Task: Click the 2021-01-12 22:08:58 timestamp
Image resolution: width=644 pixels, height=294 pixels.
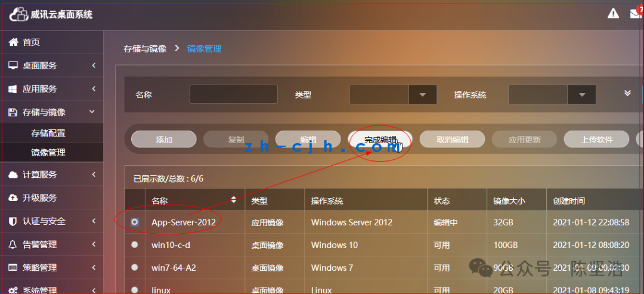Action: click(x=591, y=222)
